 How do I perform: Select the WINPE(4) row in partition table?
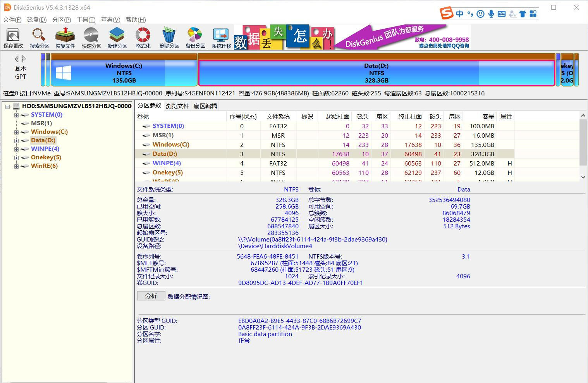[167, 163]
